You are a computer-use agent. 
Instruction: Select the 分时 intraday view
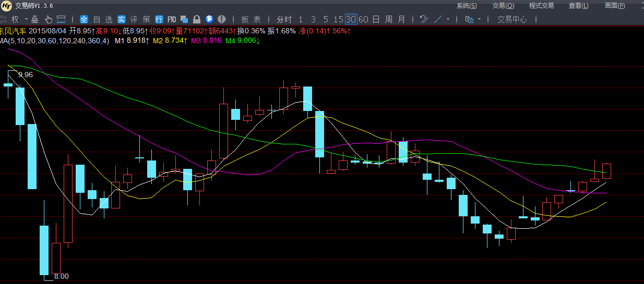click(x=284, y=19)
